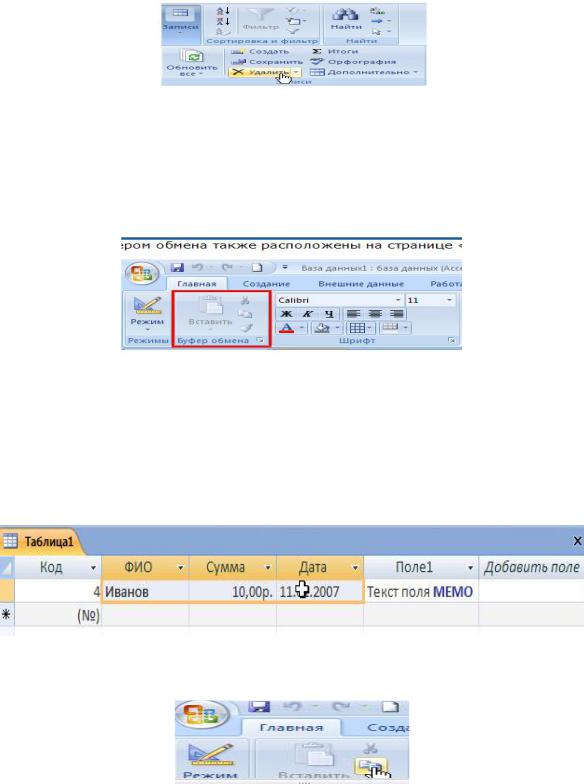The image size is (584, 784).
Task: Open the Дата column header dropdown arrow
Action: (355, 568)
